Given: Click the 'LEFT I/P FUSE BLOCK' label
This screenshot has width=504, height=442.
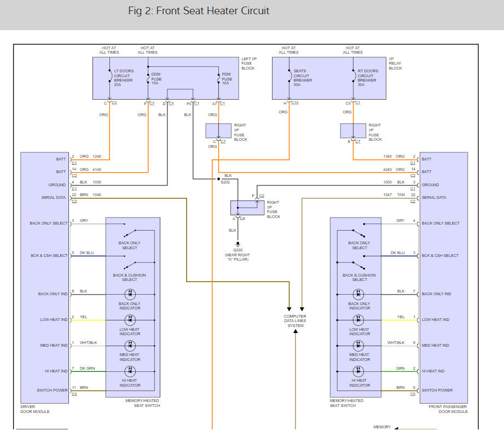Looking at the screenshot, I should [249, 64].
